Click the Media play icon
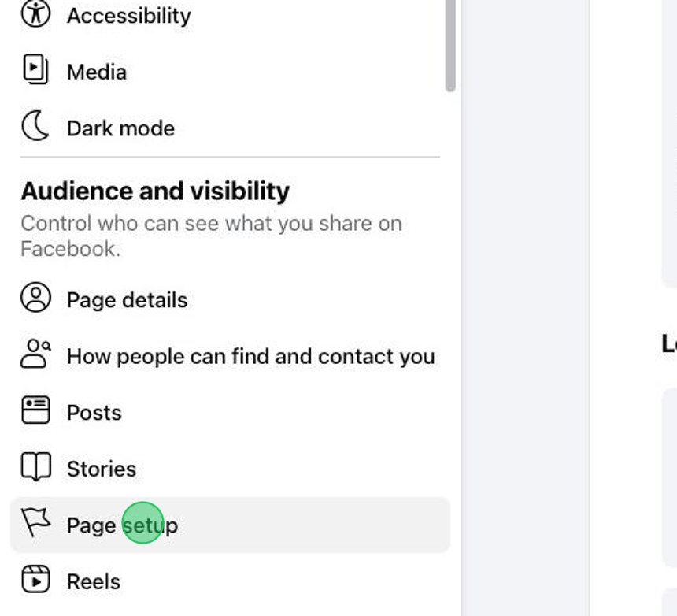 [x=35, y=71]
